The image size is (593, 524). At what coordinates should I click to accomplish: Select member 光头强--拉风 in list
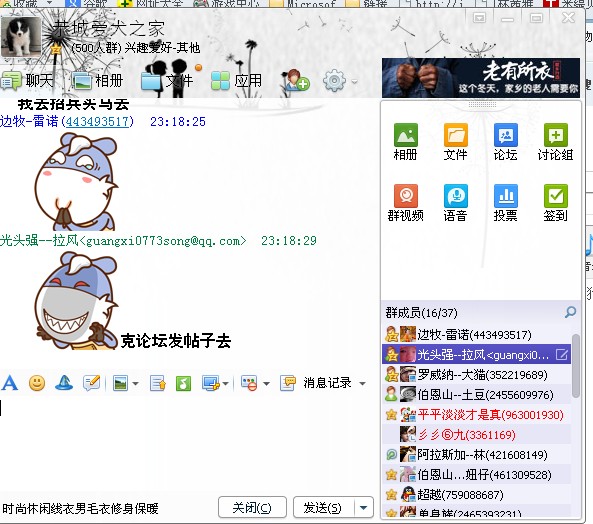tap(477, 355)
